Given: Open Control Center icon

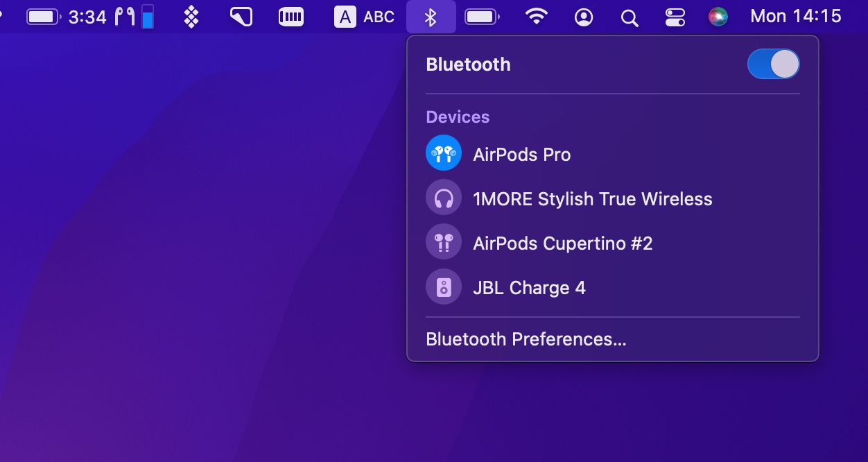Looking at the screenshot, I should tap(675, 17).
